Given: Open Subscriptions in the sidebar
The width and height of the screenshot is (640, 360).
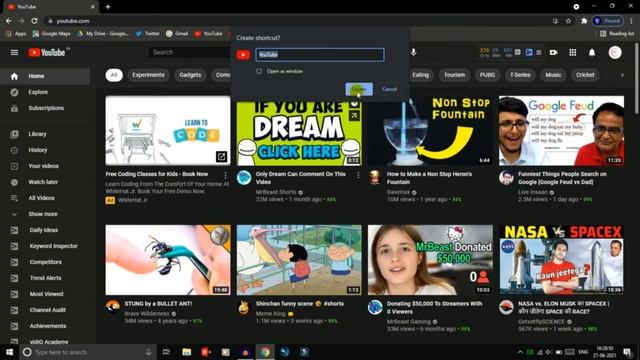Looking at the screenshot, I should pos(45,108).
